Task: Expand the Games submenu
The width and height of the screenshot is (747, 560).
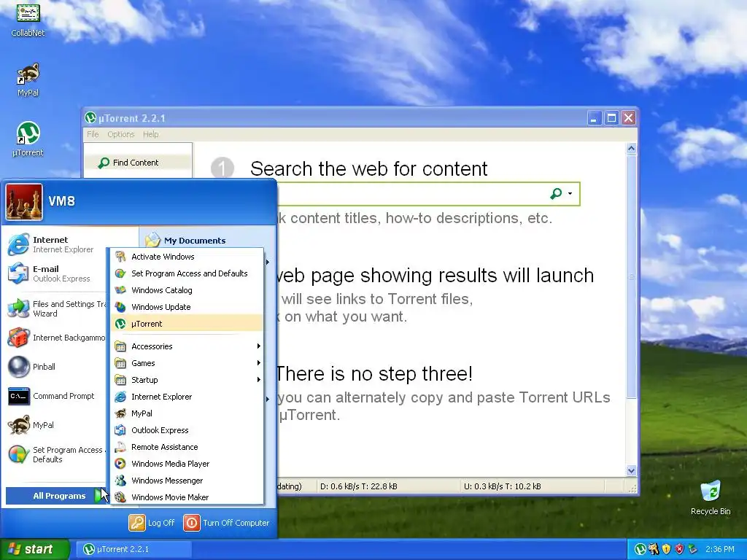Action: [187, 363]
